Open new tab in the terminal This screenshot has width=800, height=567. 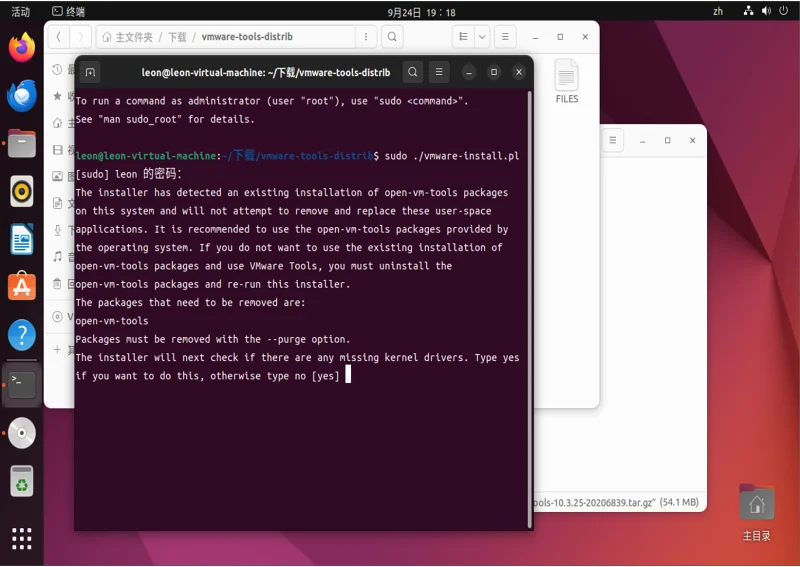coord(90,72)
